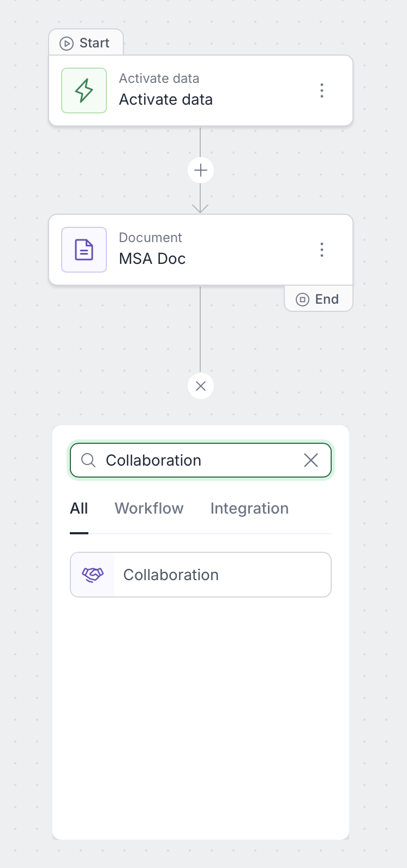Add a step using the plus connector

coord(201,171)
